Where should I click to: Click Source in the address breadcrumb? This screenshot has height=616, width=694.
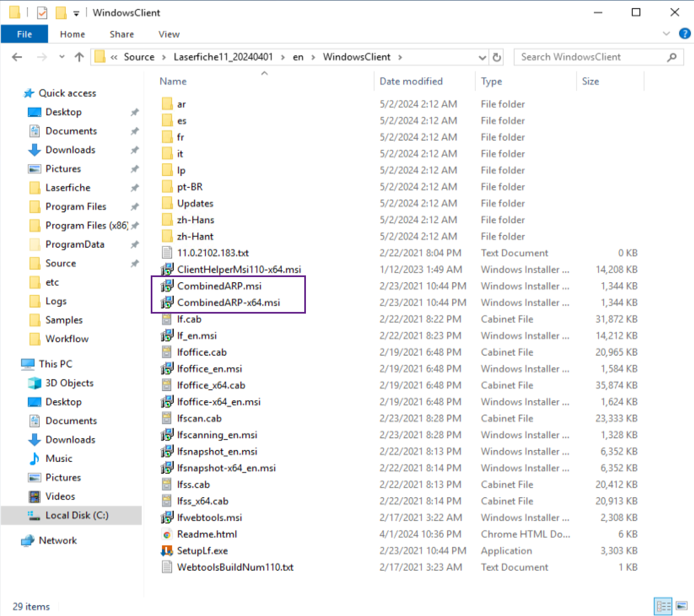coord(139,57)
